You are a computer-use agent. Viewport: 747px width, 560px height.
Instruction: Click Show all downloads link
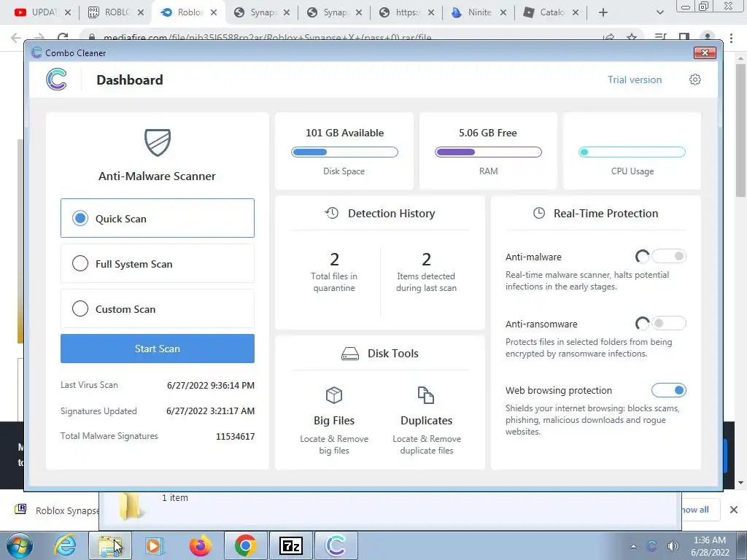695,510
